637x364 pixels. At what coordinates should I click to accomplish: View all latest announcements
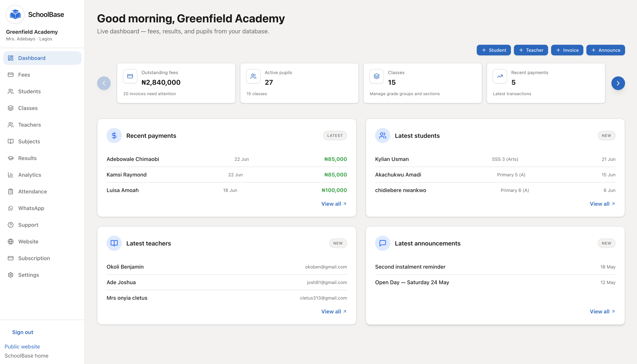click(602, 312)
